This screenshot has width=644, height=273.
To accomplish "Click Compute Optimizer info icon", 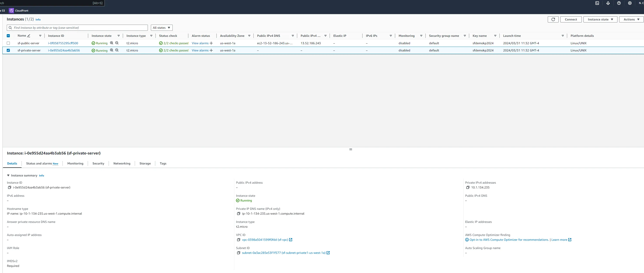I will coord(467,240).
